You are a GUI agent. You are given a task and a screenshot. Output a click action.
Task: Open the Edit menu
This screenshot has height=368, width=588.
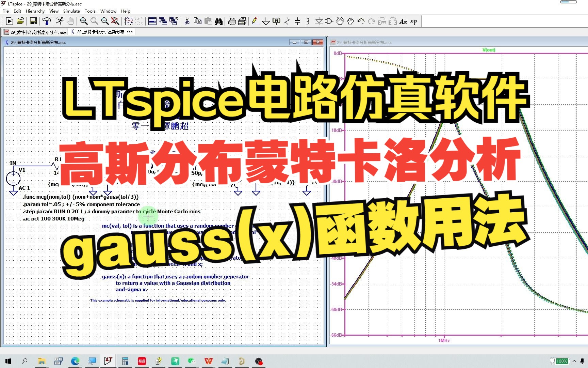coord(17,11)
